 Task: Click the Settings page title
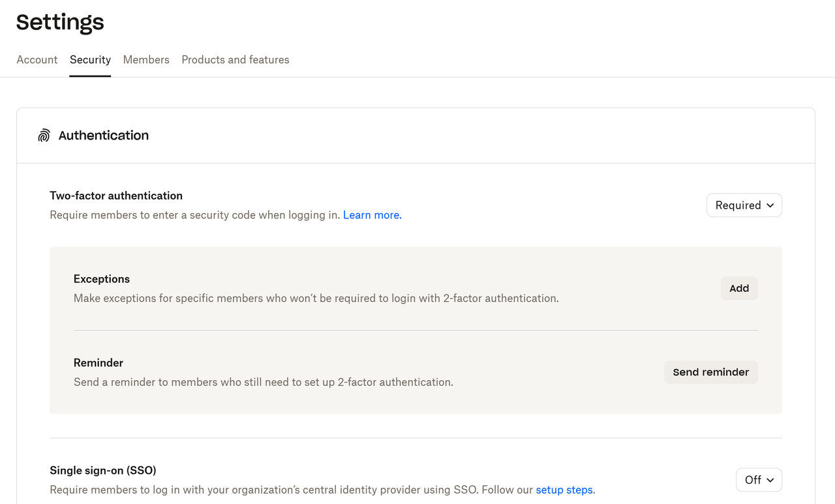point(60,22)
